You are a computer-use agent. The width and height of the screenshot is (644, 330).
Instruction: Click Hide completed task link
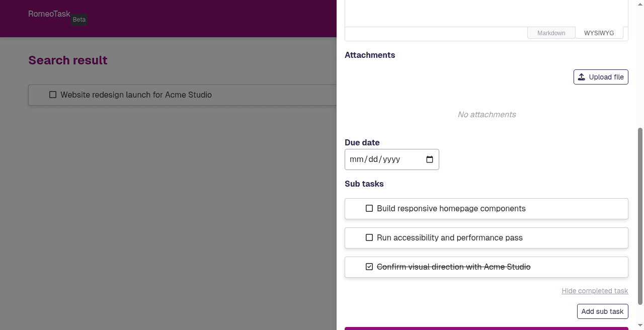click(595, 291)
